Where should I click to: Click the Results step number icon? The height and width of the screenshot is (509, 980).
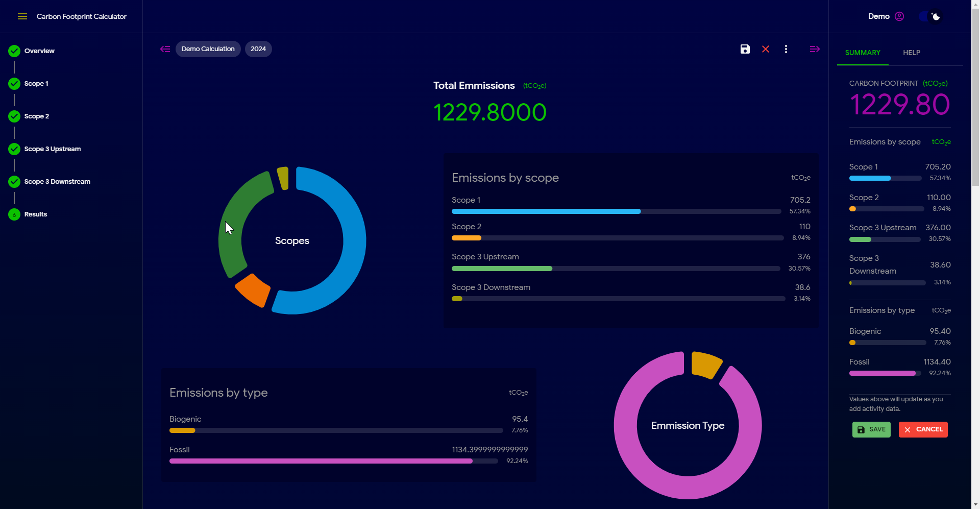point(14,214)
